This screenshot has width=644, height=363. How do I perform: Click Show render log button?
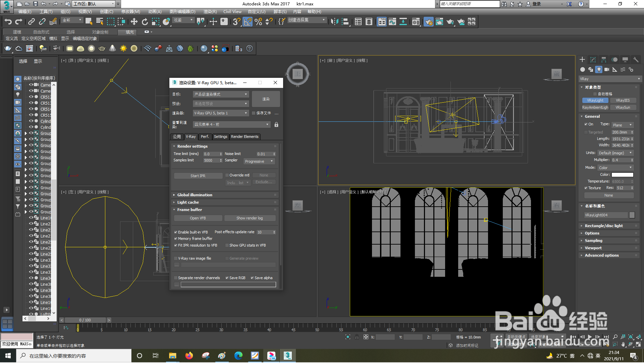pyautogui.click(x=250, y=218)
